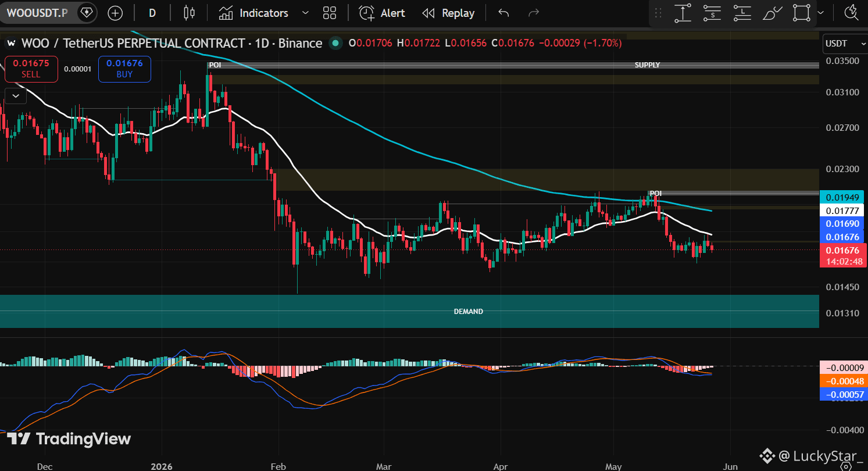
Task: Open chart settings hexagon gear icon
Action: pyautogui.click(x=846, y=466)
